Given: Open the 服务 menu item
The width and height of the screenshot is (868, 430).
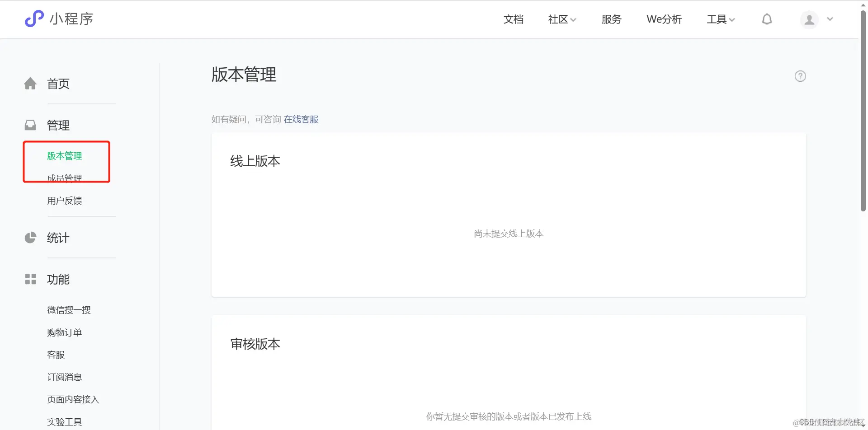Looking at the screenshot, I should 612,19.
